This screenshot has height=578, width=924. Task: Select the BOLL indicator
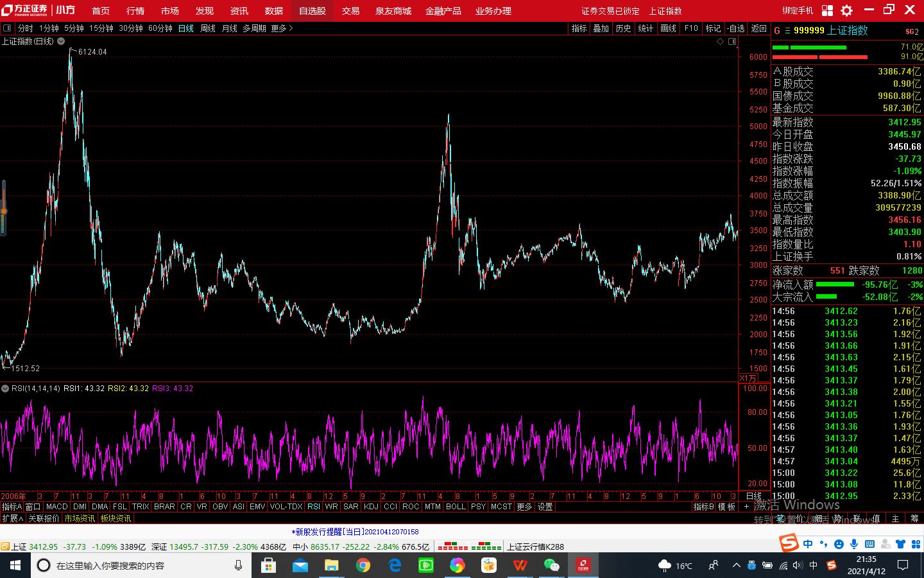pos(456,507)
